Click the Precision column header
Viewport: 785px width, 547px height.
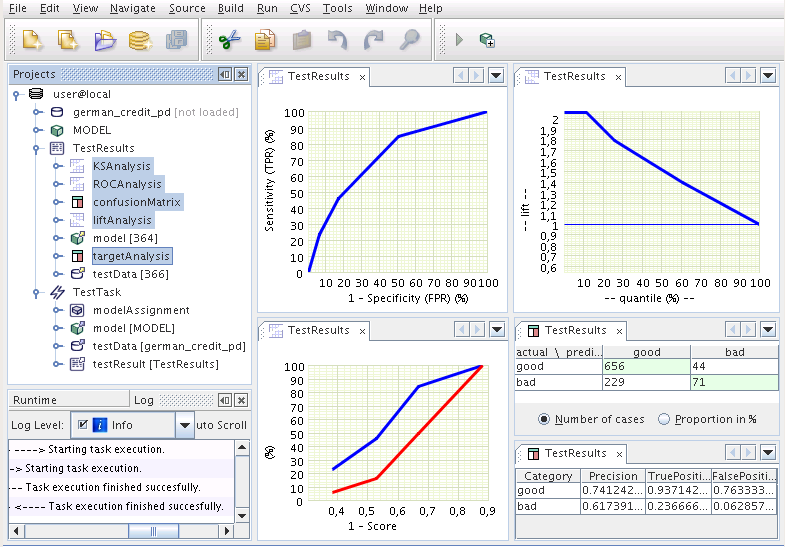[x=613, y=476]
